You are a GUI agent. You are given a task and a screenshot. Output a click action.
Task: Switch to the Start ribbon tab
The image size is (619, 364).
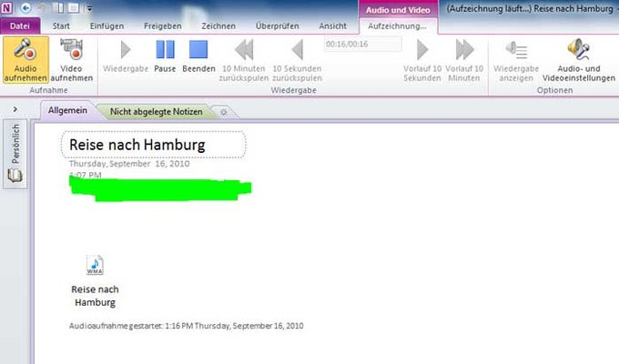(x=61, y=26)
